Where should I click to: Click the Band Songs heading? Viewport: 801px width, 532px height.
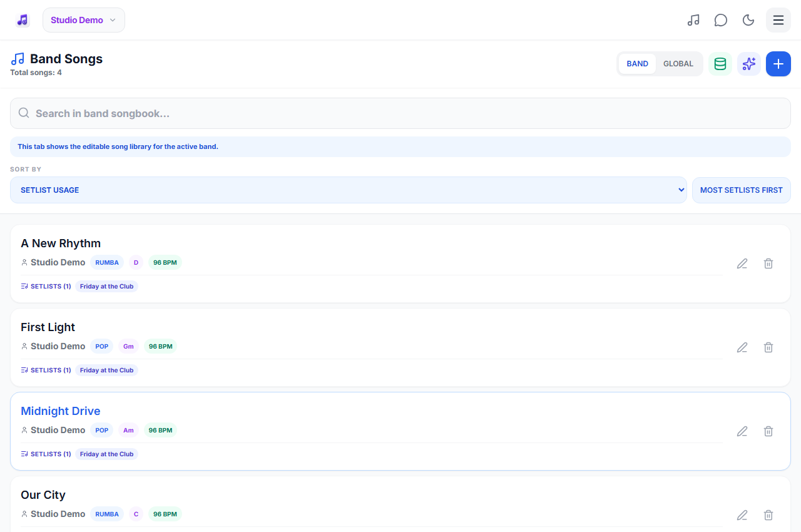coord(66,59)
